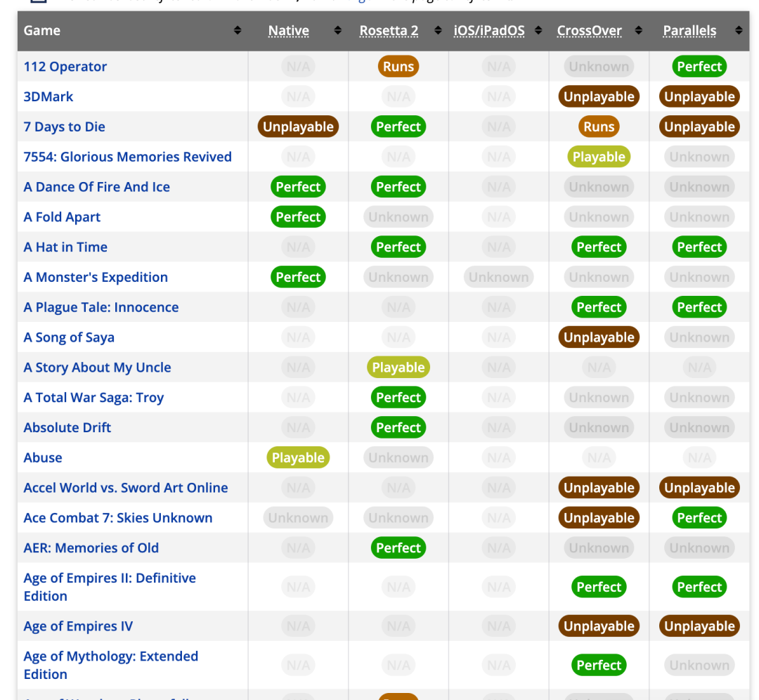Click Runs badge for 112 Operator Rosetta 2
This screenshot has height=700, width=759.
coord(398,66)
